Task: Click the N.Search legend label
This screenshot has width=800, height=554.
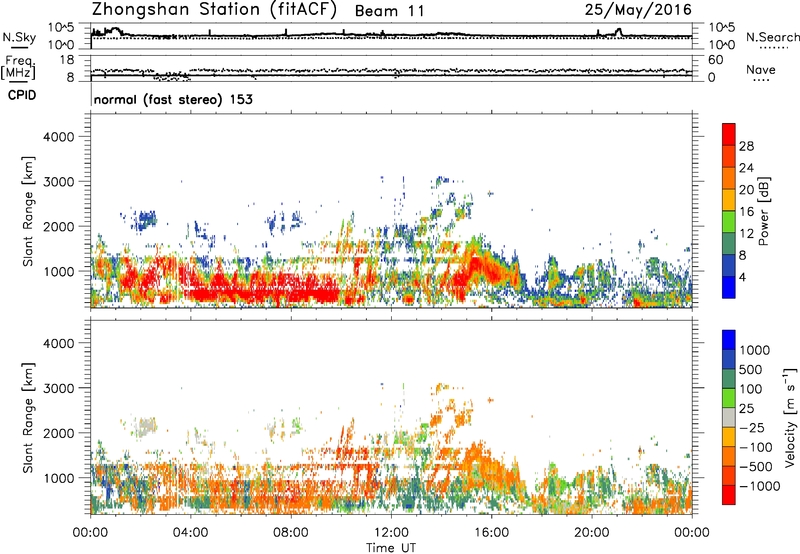Action: 773,37
